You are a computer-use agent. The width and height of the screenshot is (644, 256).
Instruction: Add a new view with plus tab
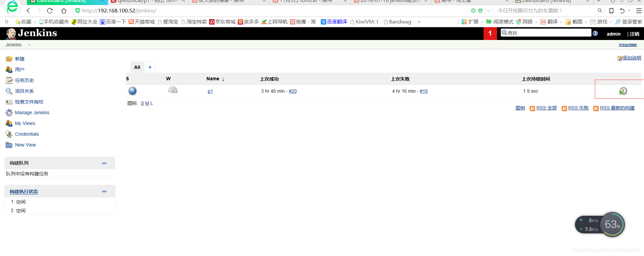click(x=150, y=67)
